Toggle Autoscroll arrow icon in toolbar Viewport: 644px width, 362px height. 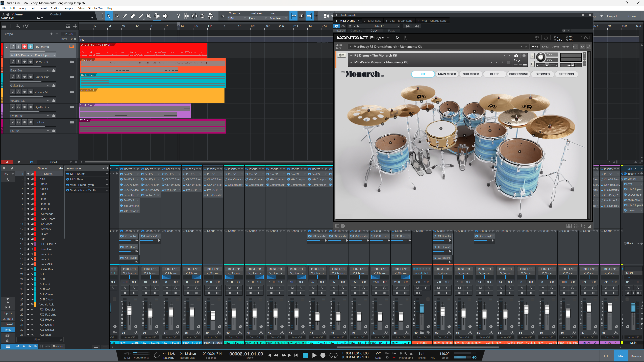pyautogui.click(x=309, y=16)
